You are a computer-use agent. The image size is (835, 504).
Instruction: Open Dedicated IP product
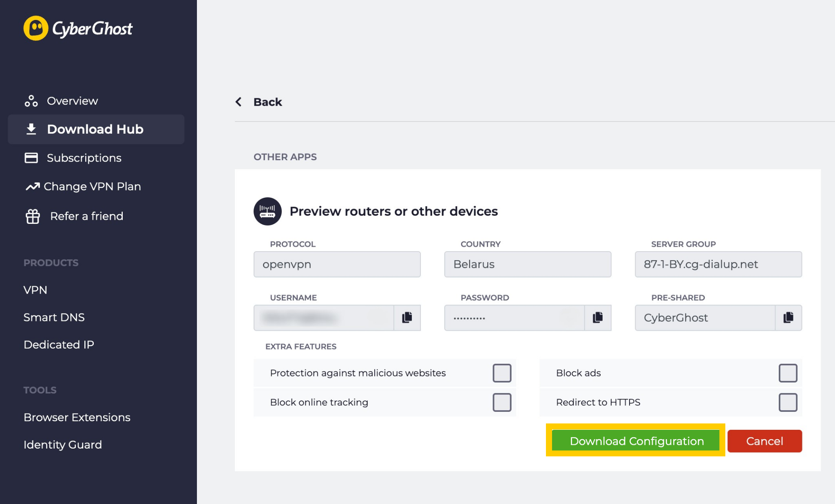point(59,345)
